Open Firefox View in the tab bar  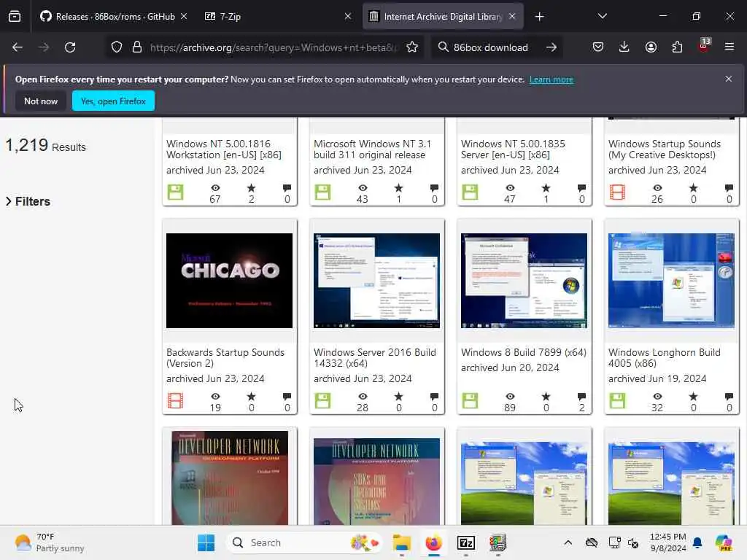(15, 16)
